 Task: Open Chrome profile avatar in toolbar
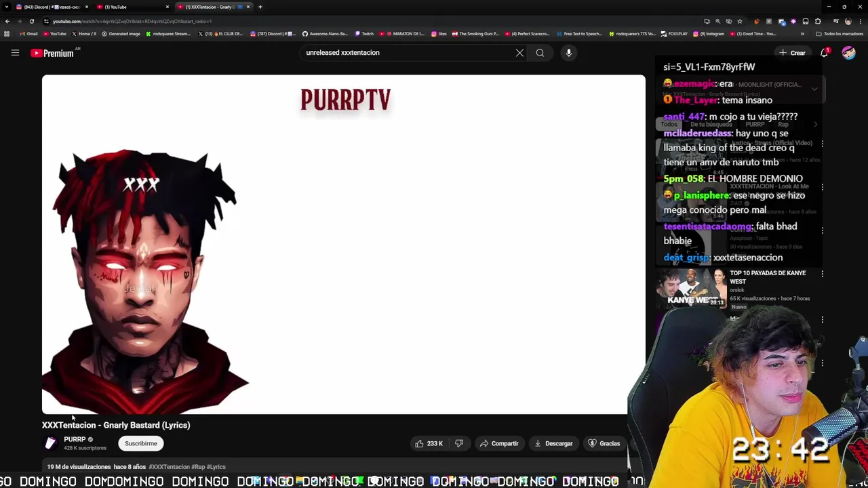[848, 21]
